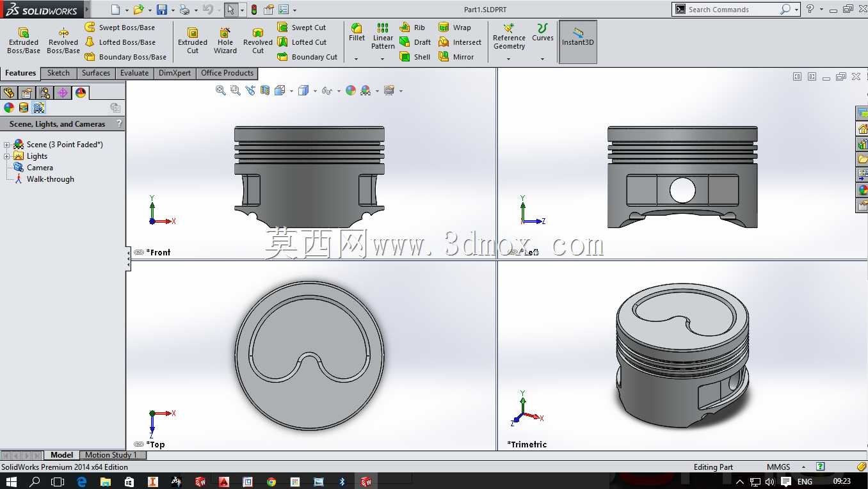The width and height of the screenshot is (868, 489).
Task: Select the Wrap feature
Action: point(454,28)
